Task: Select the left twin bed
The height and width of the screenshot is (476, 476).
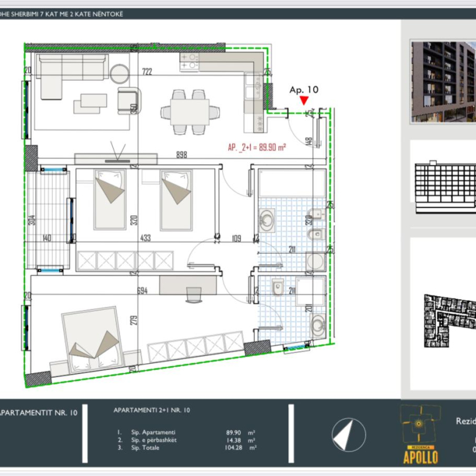Action: (110, 198)
